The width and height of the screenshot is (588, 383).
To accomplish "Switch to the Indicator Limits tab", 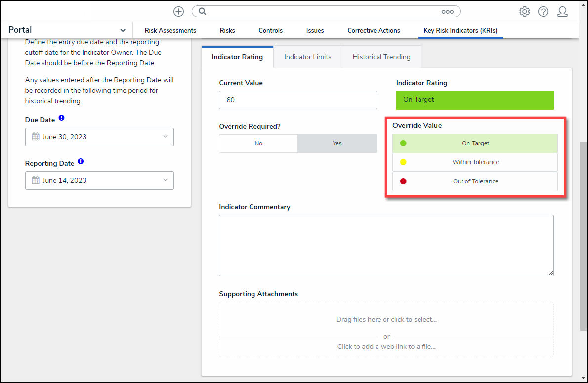I will click(x=307, y=57).
